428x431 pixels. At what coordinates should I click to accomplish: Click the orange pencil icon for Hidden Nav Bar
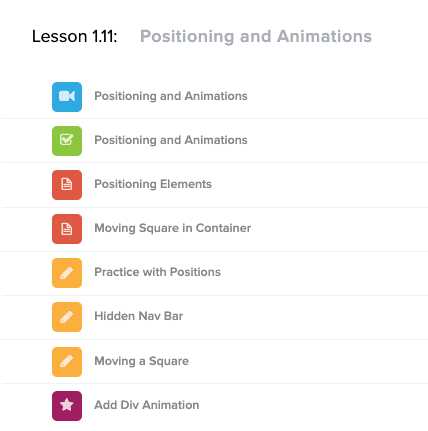[67, 317]
